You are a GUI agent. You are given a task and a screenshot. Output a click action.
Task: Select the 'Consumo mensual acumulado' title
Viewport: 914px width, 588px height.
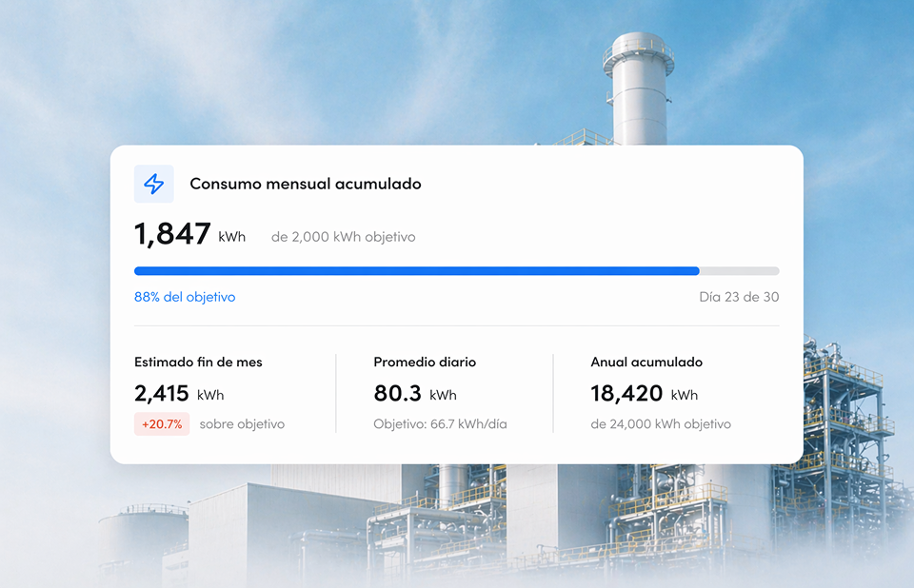coord(306,184)
